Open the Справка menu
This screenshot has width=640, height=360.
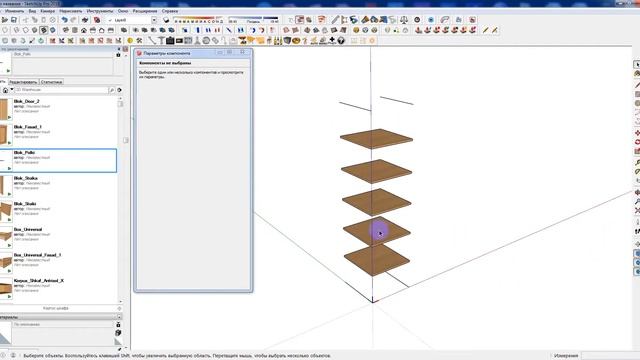(170, 11)
